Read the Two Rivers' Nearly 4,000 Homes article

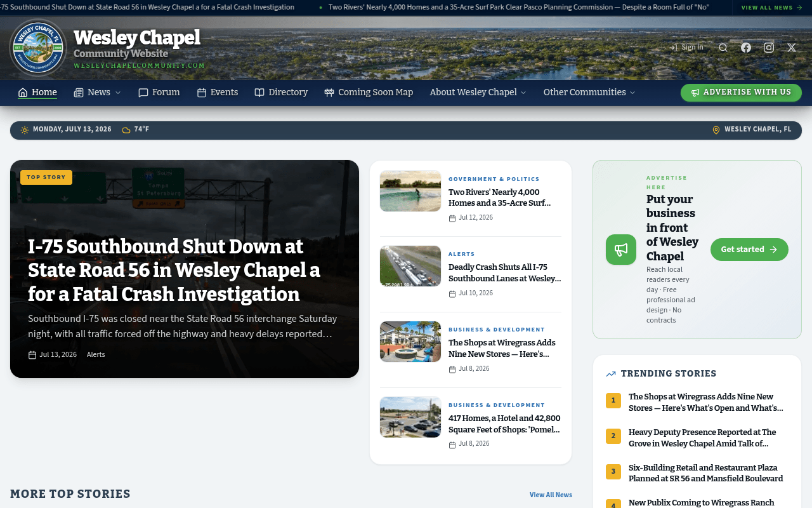point(500,197)
